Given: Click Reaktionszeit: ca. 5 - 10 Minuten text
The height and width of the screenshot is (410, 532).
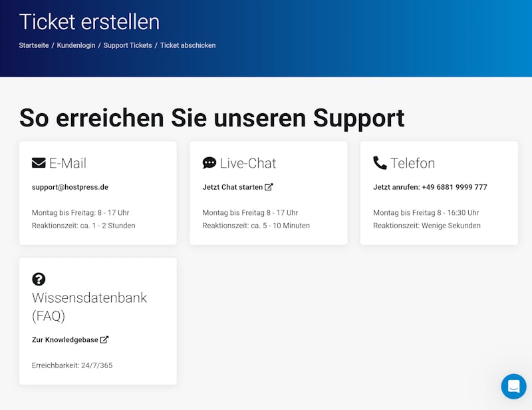Looking at the screenshot, I should click(256, 226).
